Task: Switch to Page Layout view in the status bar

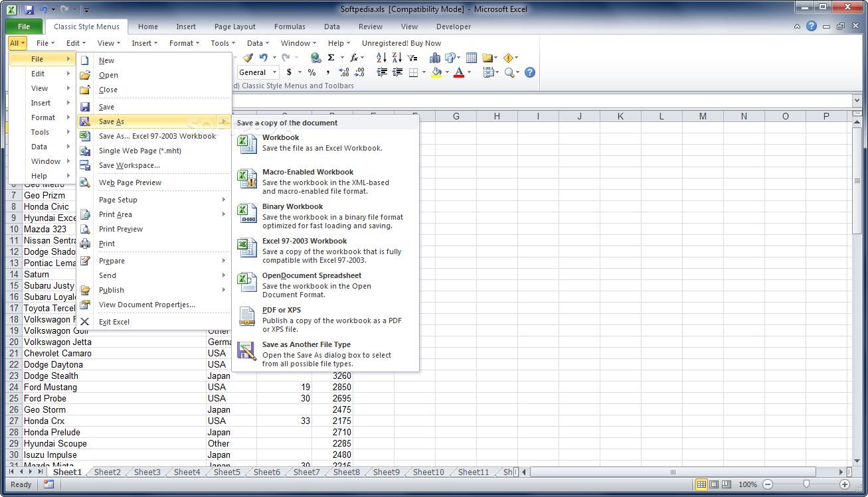Action: click(x=714, y=484)
